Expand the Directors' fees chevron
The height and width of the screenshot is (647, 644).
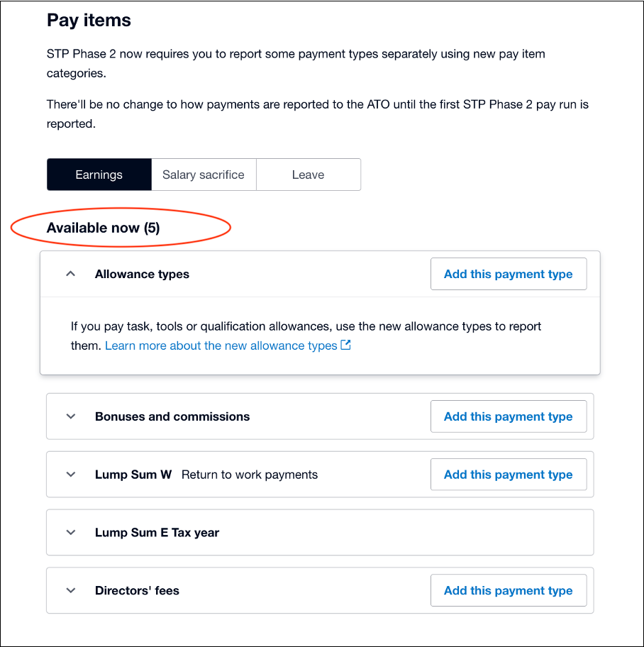point(70,590)
